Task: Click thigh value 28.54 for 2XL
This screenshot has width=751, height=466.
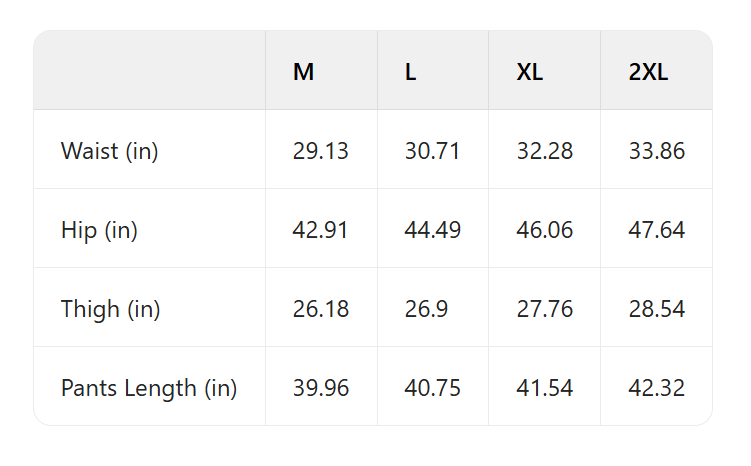Action: (657, 309)
